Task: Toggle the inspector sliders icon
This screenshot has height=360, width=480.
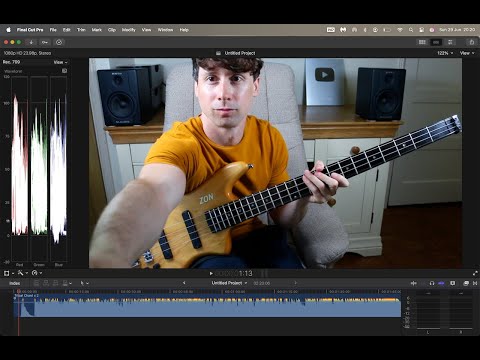Action: (450, 42)
